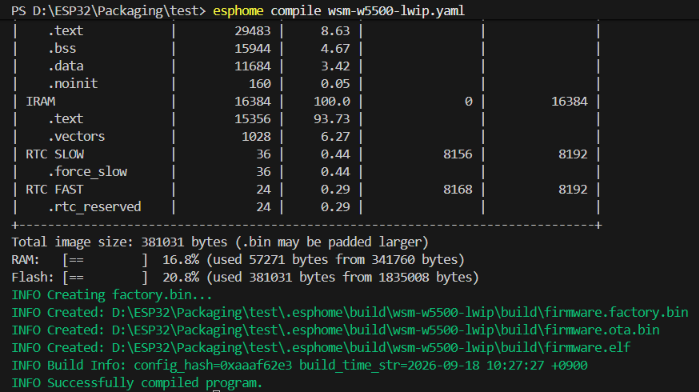This screenshot has width=699, height=392.
Task: Click the value 15356
Action: (252, 119)
